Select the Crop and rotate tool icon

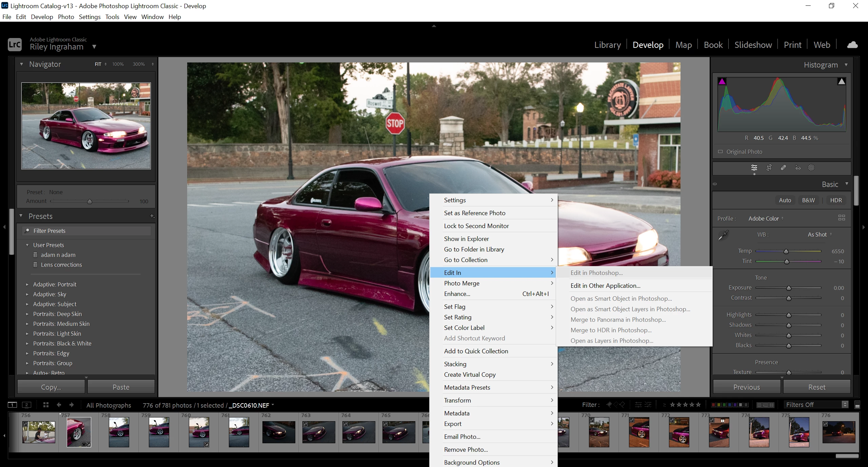(769, 168)
